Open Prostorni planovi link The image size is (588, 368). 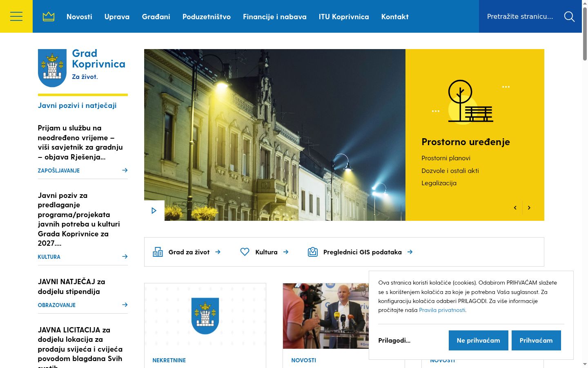pyautogui.click(x=446, y=158)
